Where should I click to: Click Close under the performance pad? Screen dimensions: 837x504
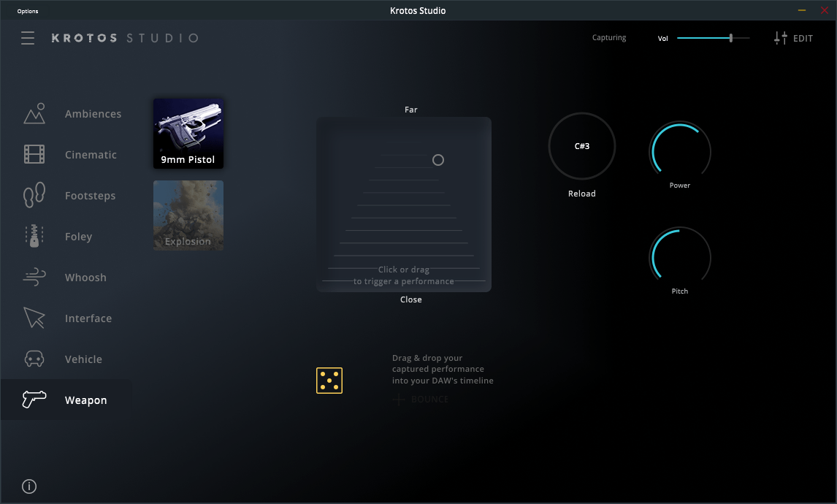pos(410,299)
